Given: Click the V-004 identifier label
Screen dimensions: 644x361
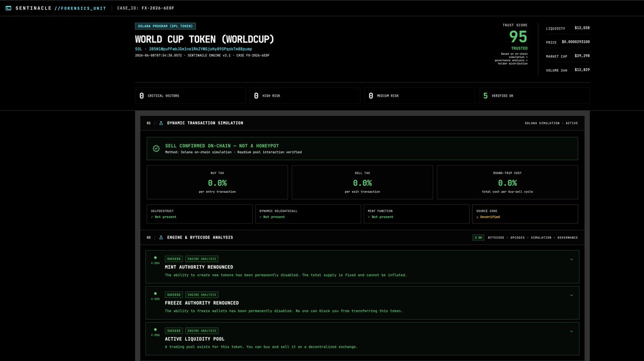Looking at the screenshot, I should point(155,263).
